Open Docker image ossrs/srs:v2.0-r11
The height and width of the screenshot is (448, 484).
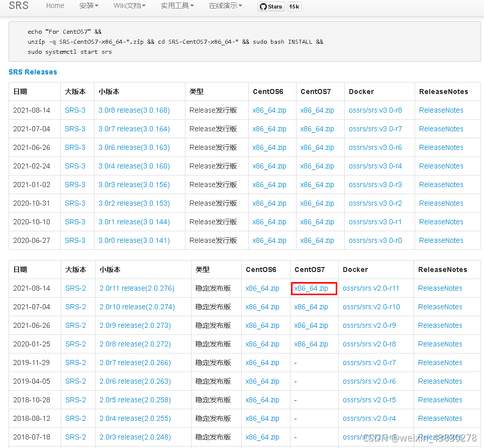(x=371, y=289)
